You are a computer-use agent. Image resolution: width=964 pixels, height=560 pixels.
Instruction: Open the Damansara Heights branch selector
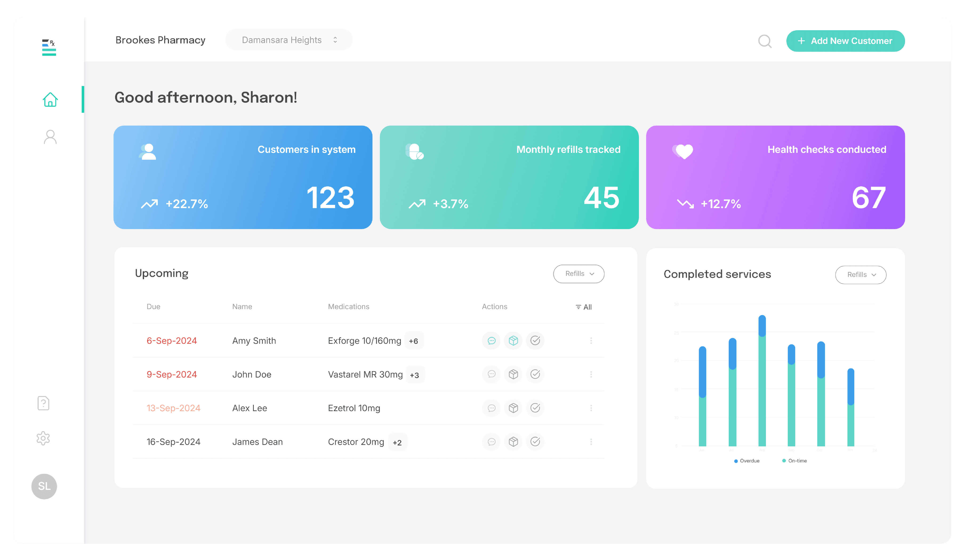coord(289,39)
